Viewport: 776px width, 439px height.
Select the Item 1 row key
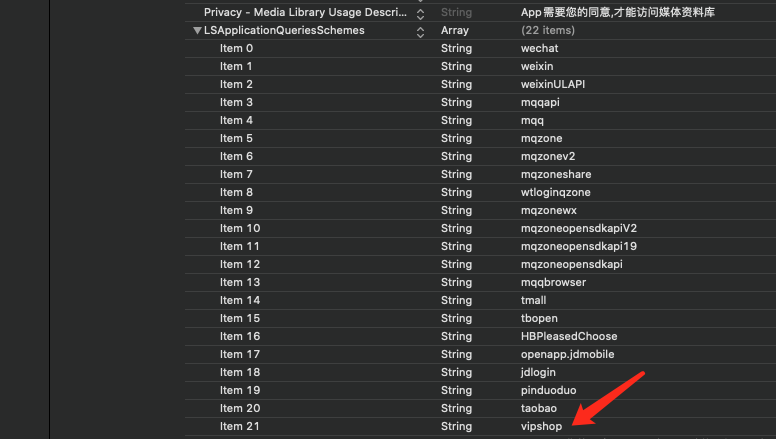(236, 66)
